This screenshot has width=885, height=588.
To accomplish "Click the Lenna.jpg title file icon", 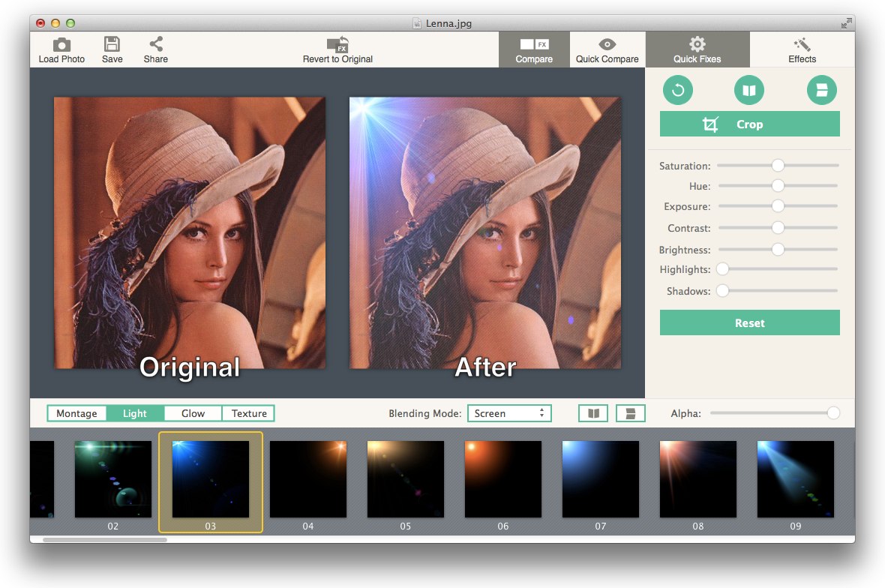I will pos(417,23).
